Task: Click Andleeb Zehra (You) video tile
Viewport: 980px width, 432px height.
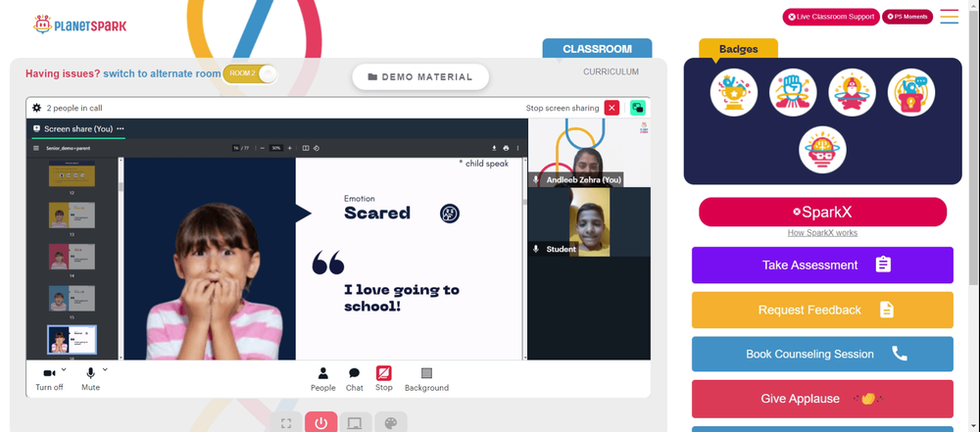Action: (x=589, y=153)
